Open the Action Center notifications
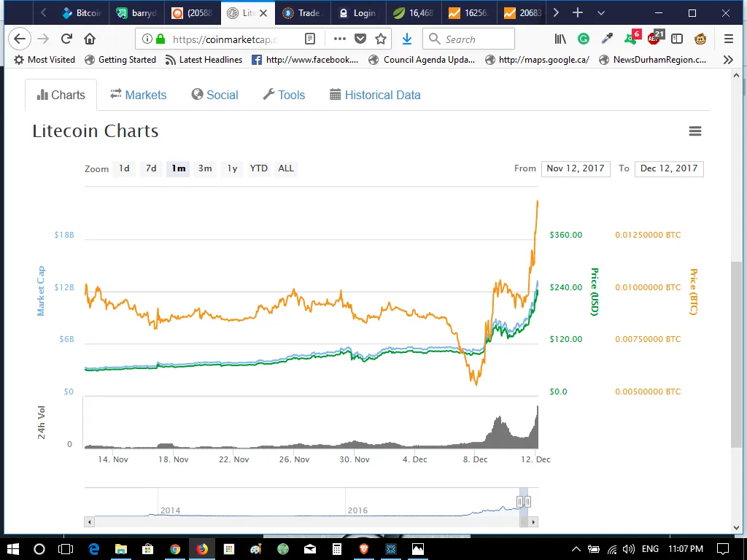 [x=723, y=549]
